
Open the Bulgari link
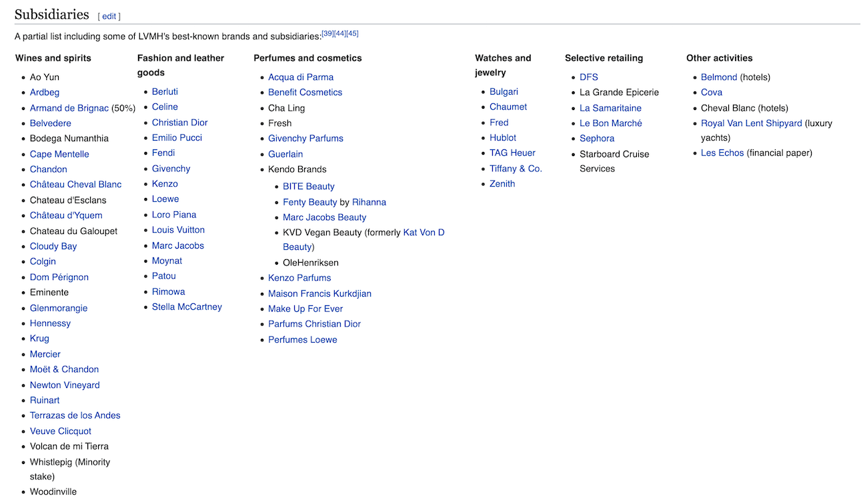pyautogui.click(x=504, y=91)
